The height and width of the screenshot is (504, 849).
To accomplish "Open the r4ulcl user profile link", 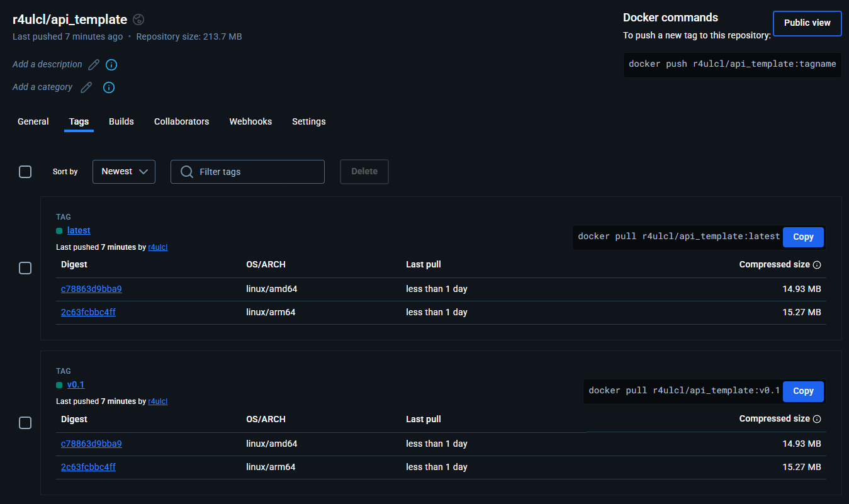I will (157, 247).
